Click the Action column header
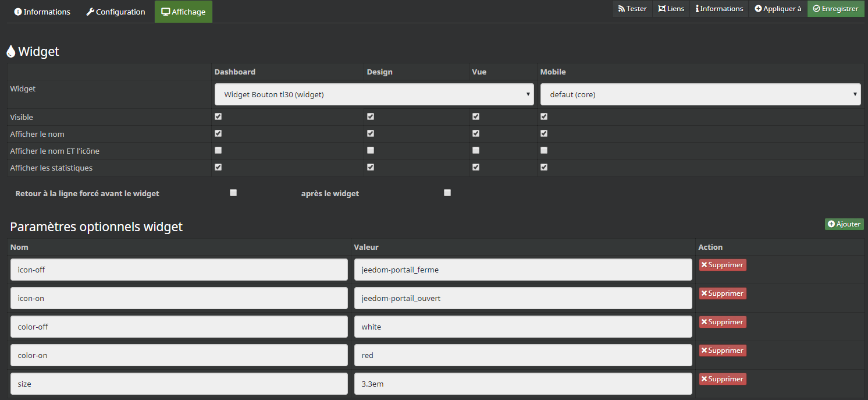 (710, 247)
